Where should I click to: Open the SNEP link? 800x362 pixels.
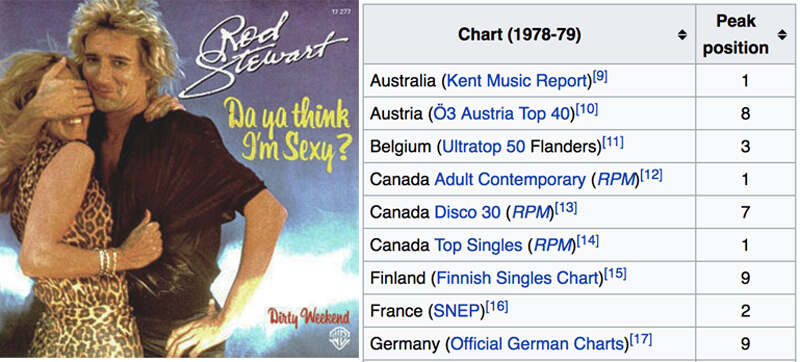pyautogui.click(x=456, y=311)
